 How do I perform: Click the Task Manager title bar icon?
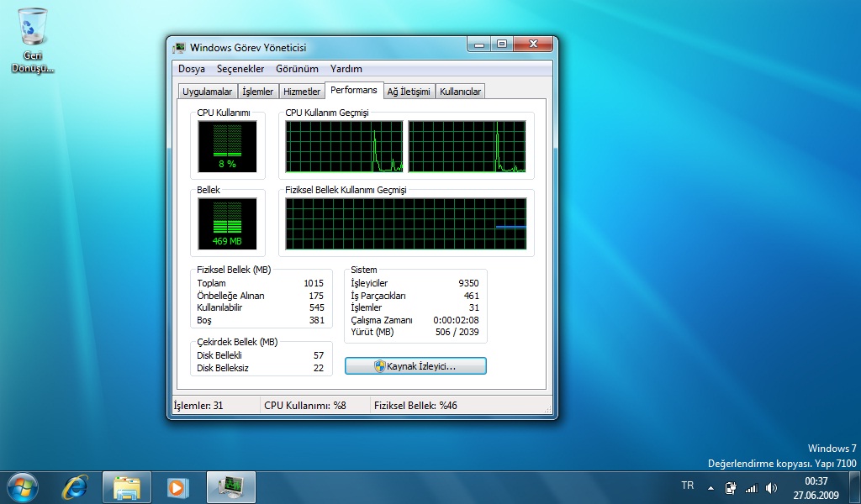[179, 48]
